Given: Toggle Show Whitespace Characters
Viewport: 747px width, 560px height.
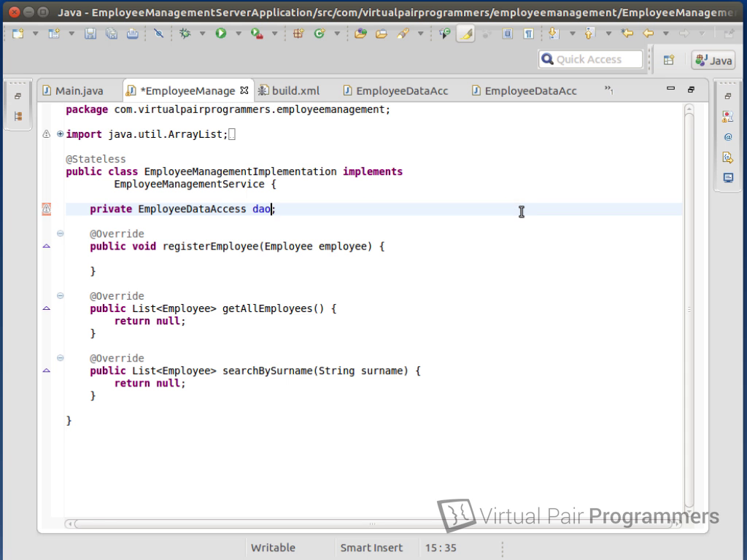Looking at the screenshot, I should pyautogui.click(x=528, y=34).
